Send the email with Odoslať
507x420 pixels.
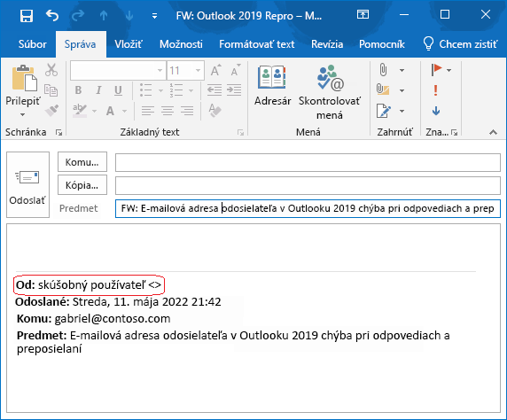click(27, 185)
